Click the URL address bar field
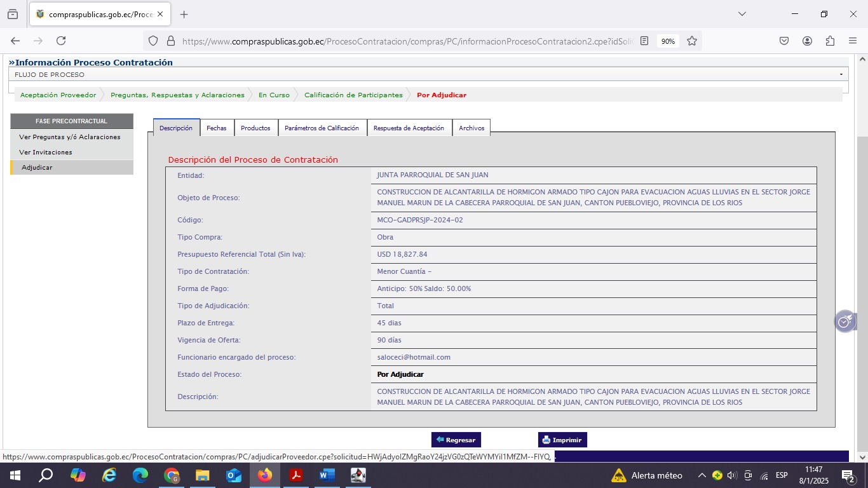 pyautogui.click(x=407, y=41)
